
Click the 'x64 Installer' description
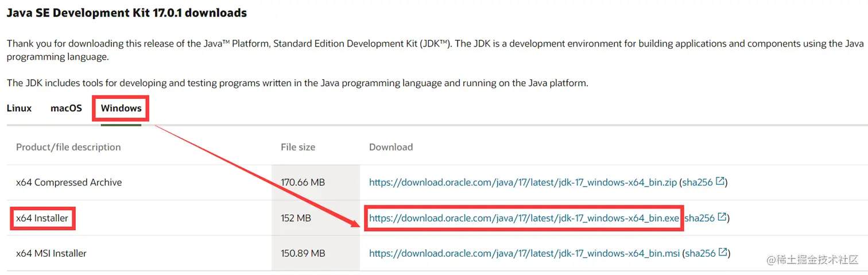(42, 218)
